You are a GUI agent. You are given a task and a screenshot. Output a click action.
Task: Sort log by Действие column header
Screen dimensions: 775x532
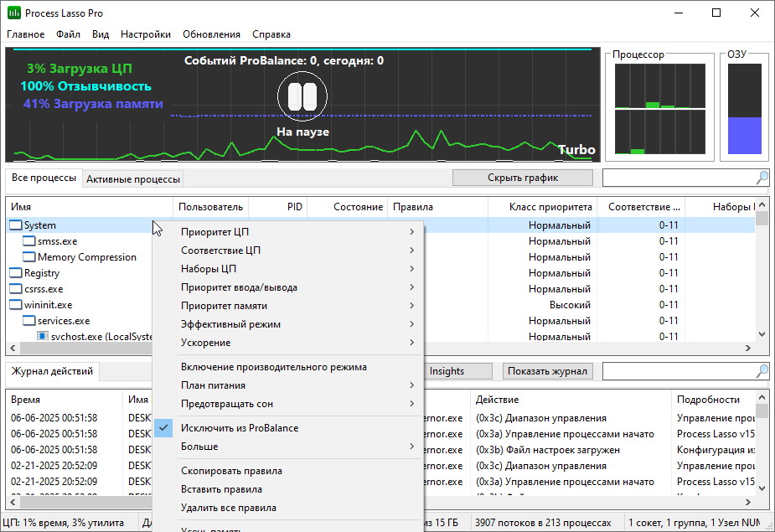571,400
